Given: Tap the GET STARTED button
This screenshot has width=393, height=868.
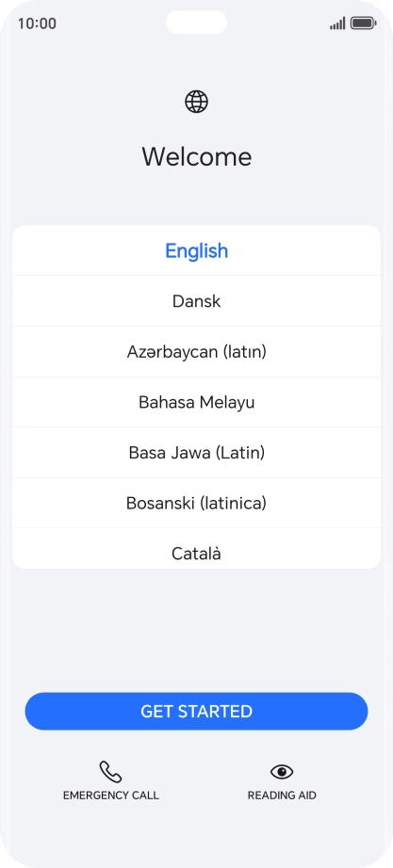Looking at the screenshot, I should tap(196, 712).
